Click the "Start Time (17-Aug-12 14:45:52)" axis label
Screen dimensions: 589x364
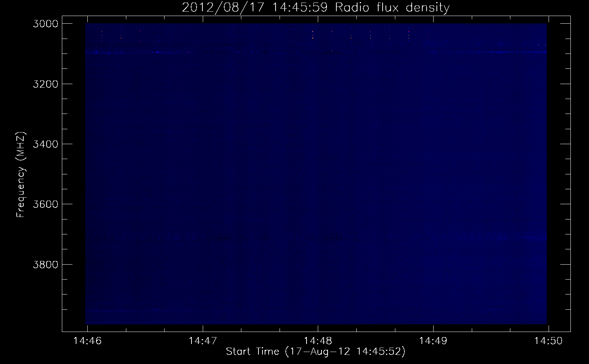coord(316,352)
